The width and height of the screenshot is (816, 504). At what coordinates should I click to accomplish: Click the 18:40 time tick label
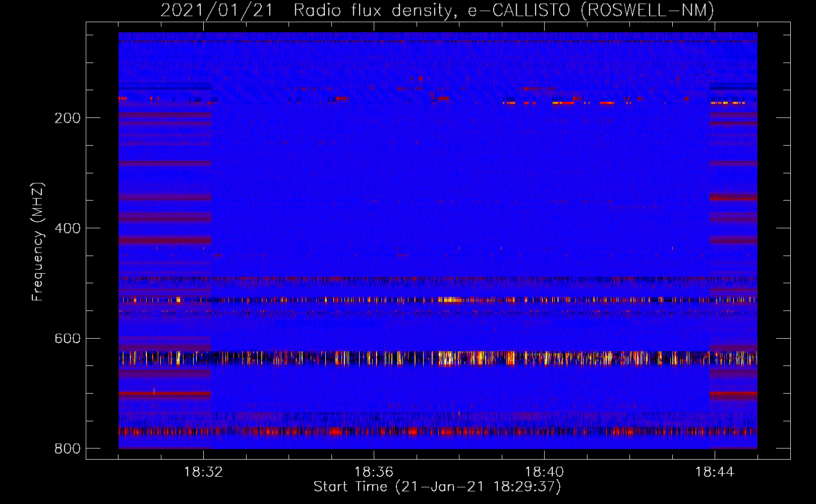(x=544, y=472)
